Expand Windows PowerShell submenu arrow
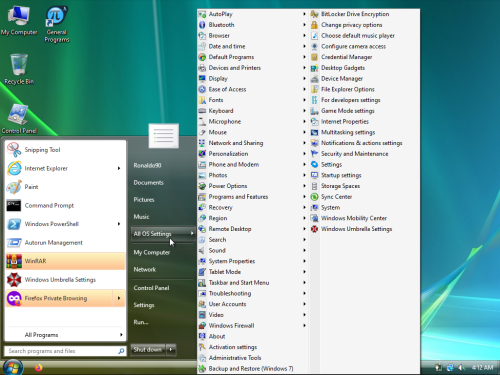The width and height of the screenshot is (500, 375). pyautogui.click(x=119, y=224)
